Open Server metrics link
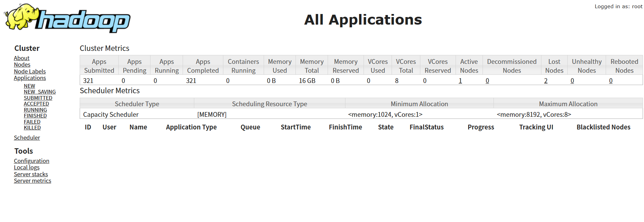This screenshot has height=222, width=644. point(32,181)
